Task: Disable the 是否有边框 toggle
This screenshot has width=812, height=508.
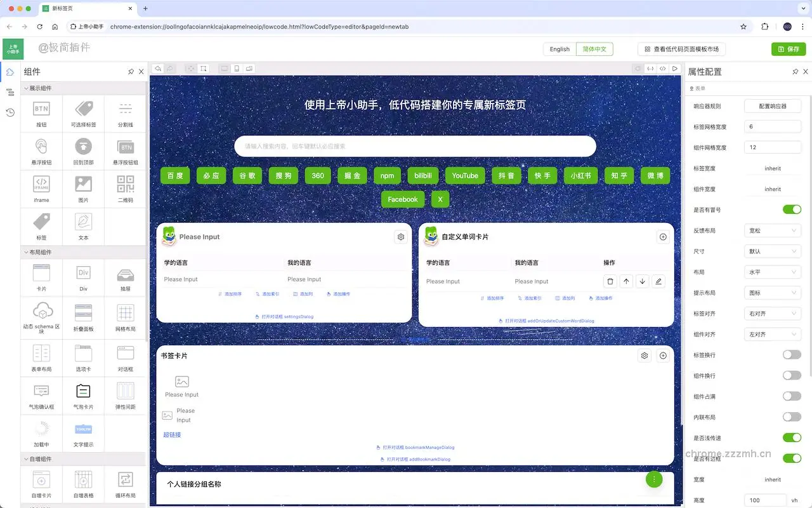Action: 792,458
